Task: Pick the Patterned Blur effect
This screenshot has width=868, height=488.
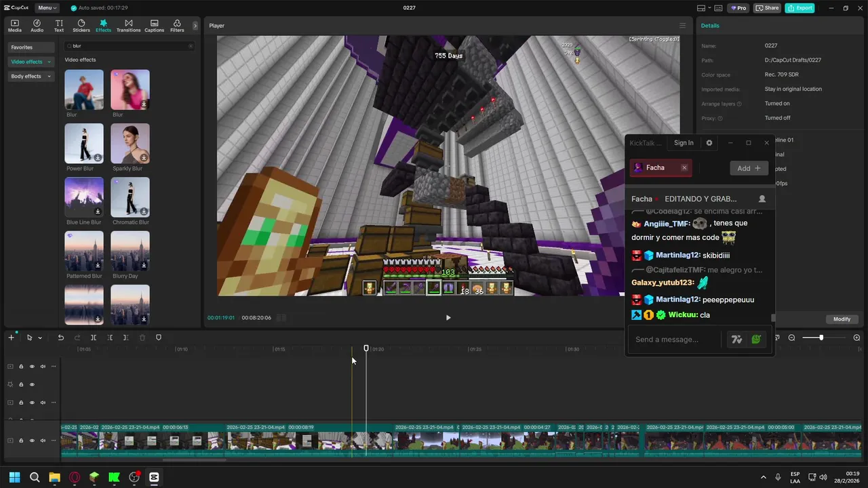Action: pos(84,251)
